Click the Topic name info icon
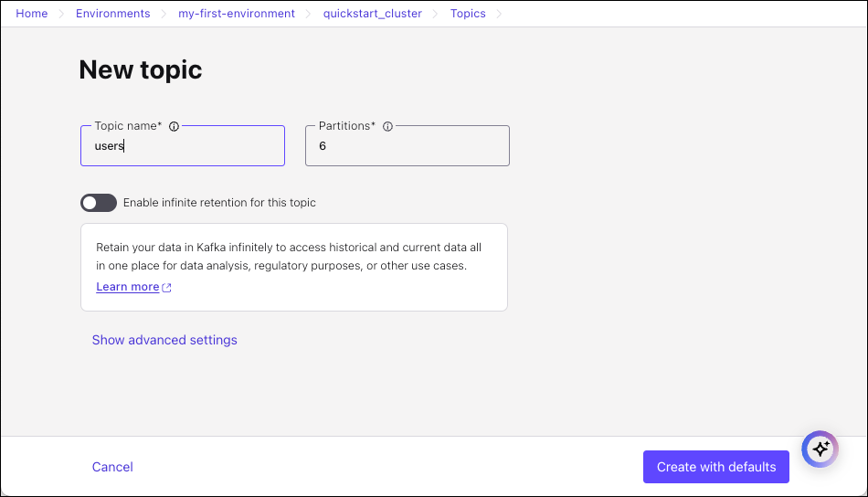Viewport: 868px width, 497px height. point(175,126)
